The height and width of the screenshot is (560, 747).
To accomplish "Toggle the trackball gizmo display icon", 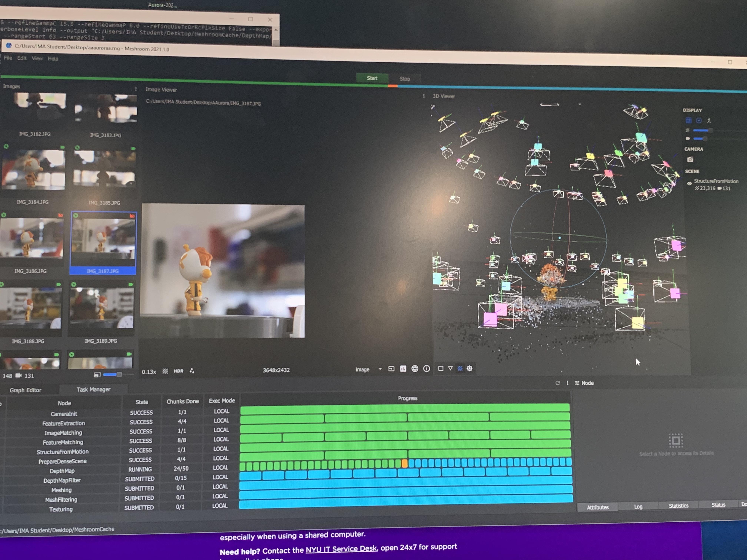I will coord(699,121).
